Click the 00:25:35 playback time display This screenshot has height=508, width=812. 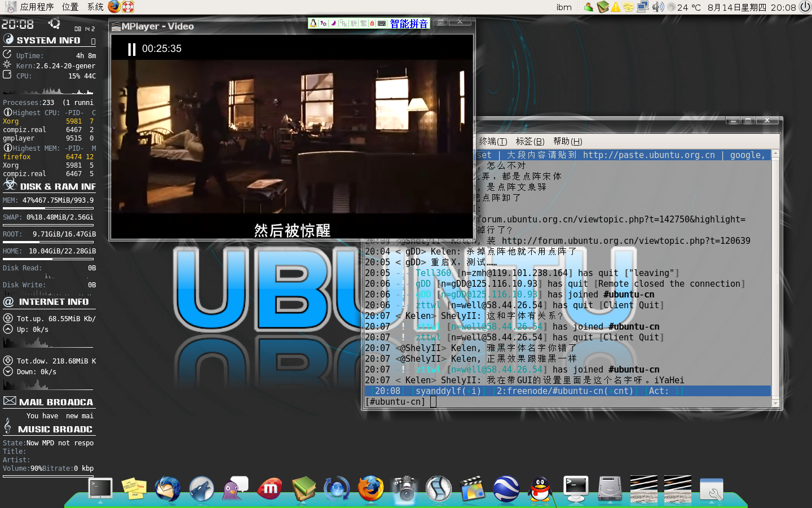[162, 49]
